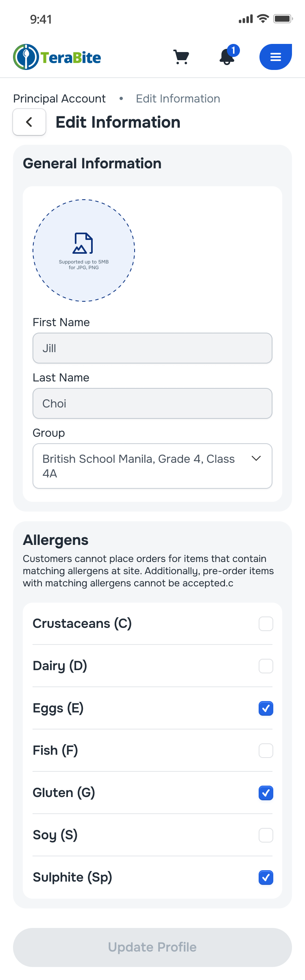Open the hamburger menu
305x980 pixels.
pos(276,57)
